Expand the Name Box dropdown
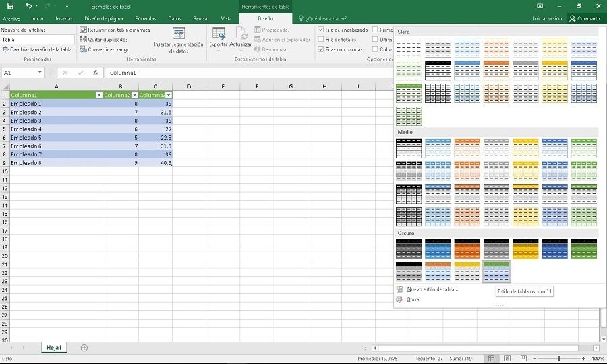Screen dimensions: 607x364 pos(40,73)
